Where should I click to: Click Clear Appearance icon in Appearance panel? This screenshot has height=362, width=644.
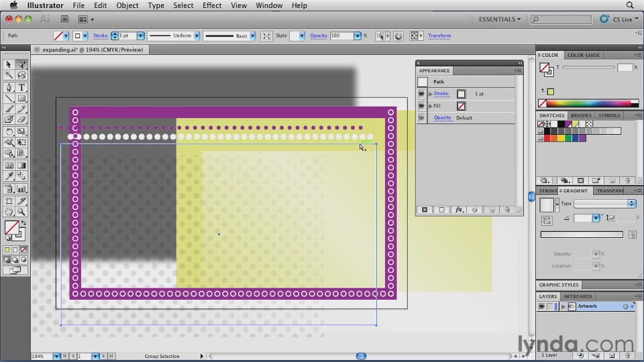pyautogui.click(x=475, y=210)
